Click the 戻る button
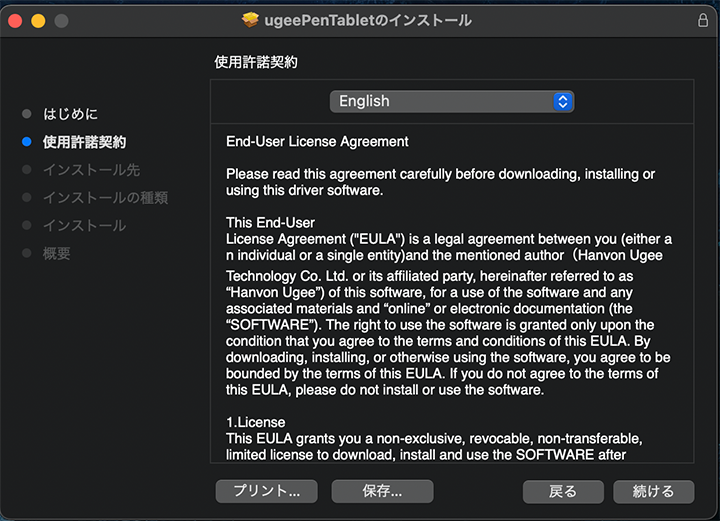Viewport: 720px width, 521px height. click(563, 491)
